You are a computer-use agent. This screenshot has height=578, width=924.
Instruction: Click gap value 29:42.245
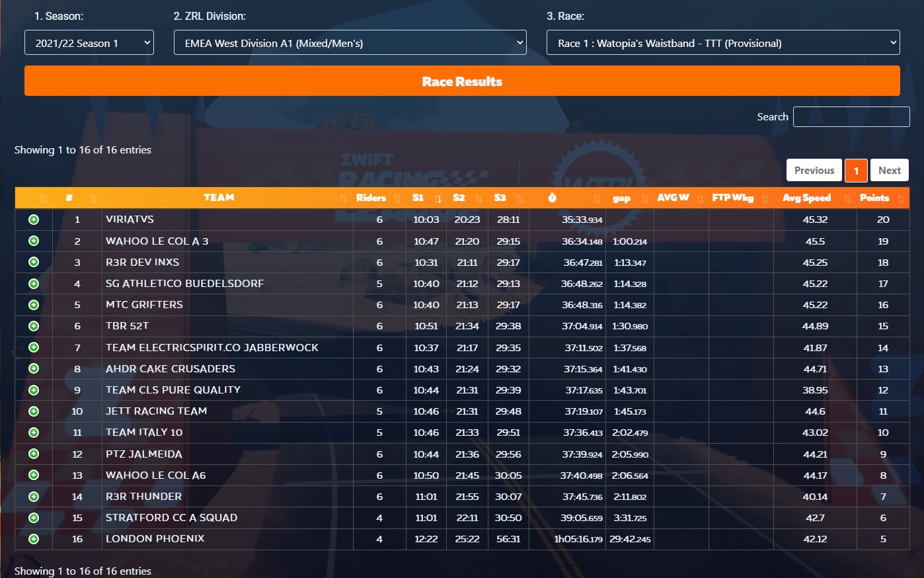630,539
